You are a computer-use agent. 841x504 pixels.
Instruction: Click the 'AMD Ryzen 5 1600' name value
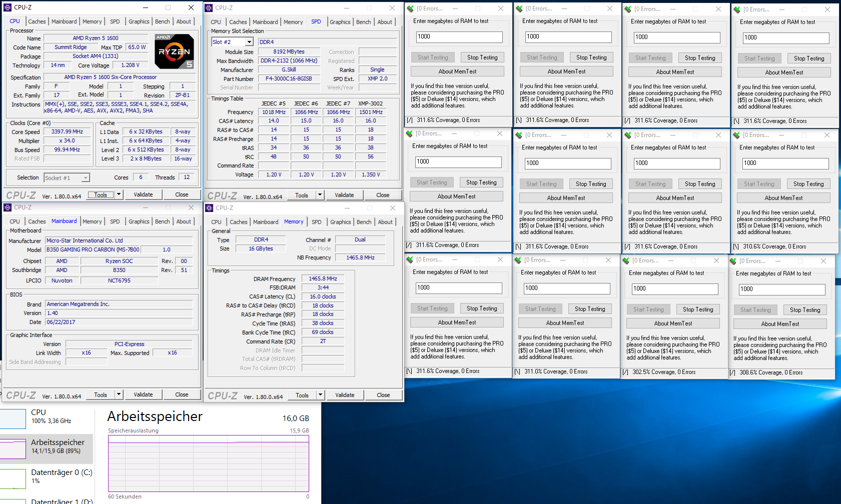[x=96, y=38]
